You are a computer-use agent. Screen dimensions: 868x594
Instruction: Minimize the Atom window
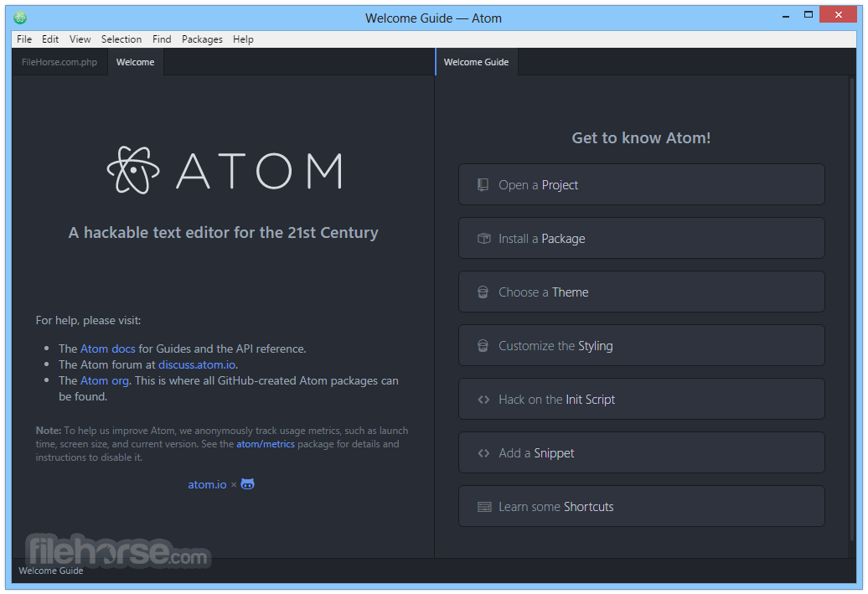click(786, 16)
